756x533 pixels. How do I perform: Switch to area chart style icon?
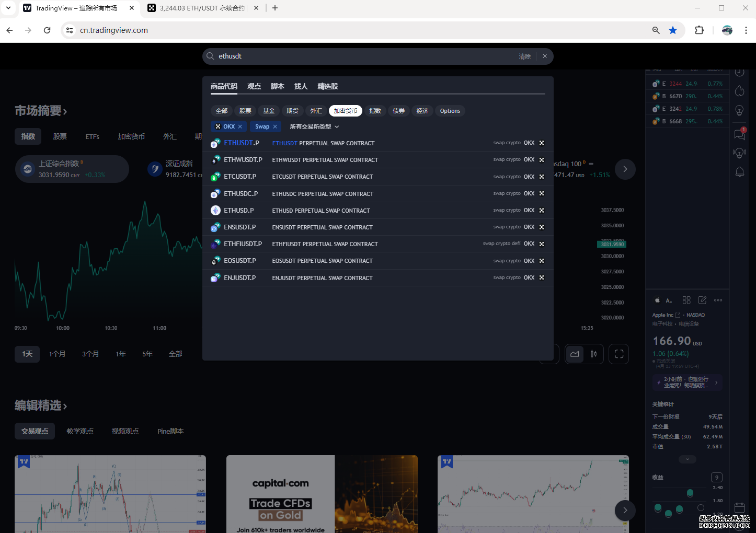(575, 354)
